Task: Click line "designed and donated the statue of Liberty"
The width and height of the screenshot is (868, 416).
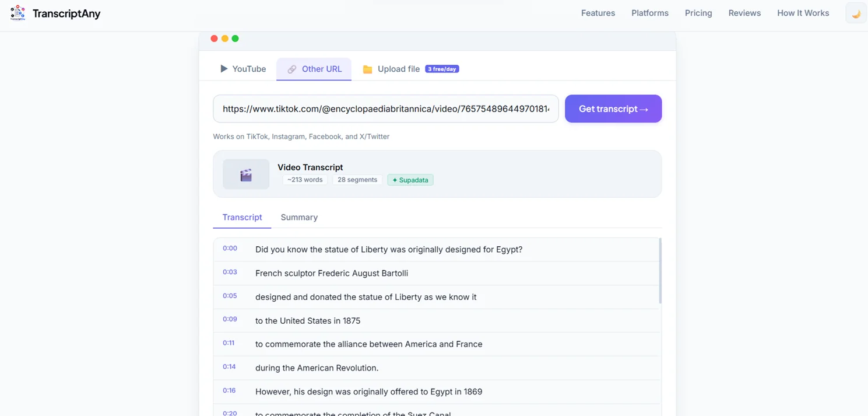Action: pos(366,297)
